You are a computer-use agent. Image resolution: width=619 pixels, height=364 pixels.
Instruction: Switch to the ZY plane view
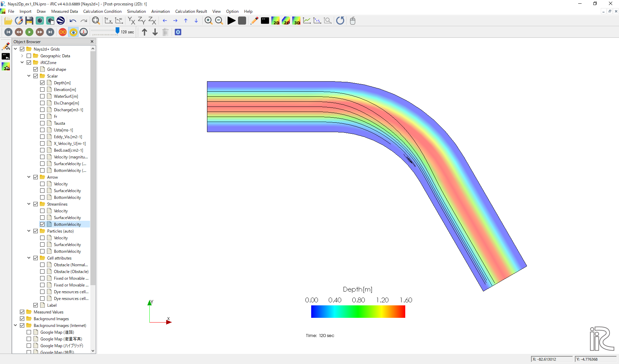point(142,21)
